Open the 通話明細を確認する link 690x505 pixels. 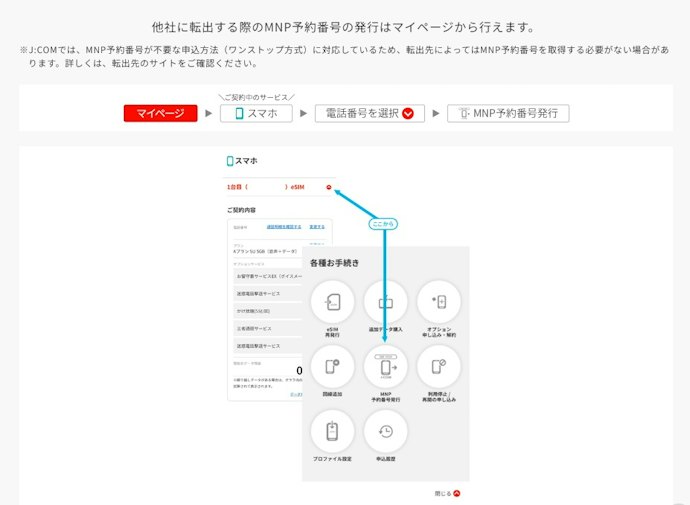pos(284,227)
